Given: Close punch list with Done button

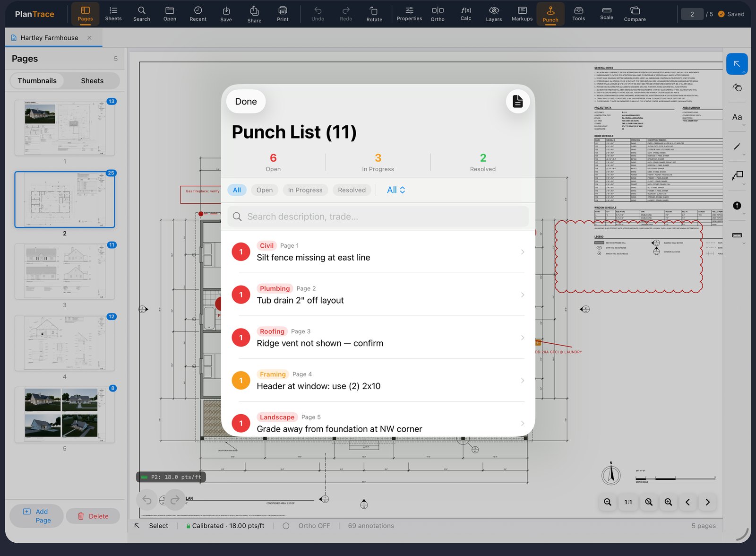Looking at the screenshot, I should 246,102.
